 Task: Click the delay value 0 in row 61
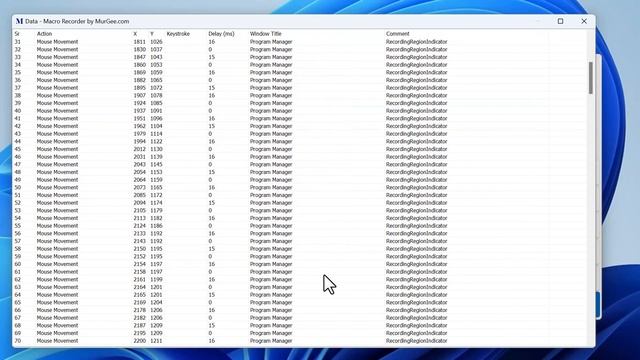coord(210,272)
